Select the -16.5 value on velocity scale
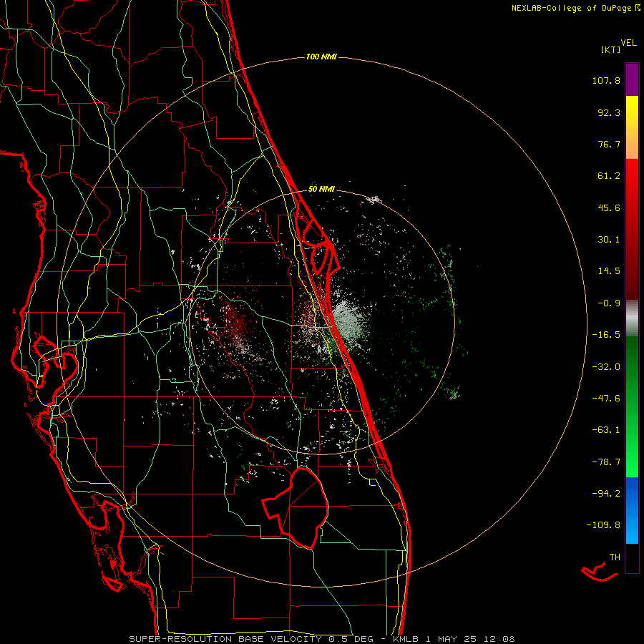 [606, 335]
